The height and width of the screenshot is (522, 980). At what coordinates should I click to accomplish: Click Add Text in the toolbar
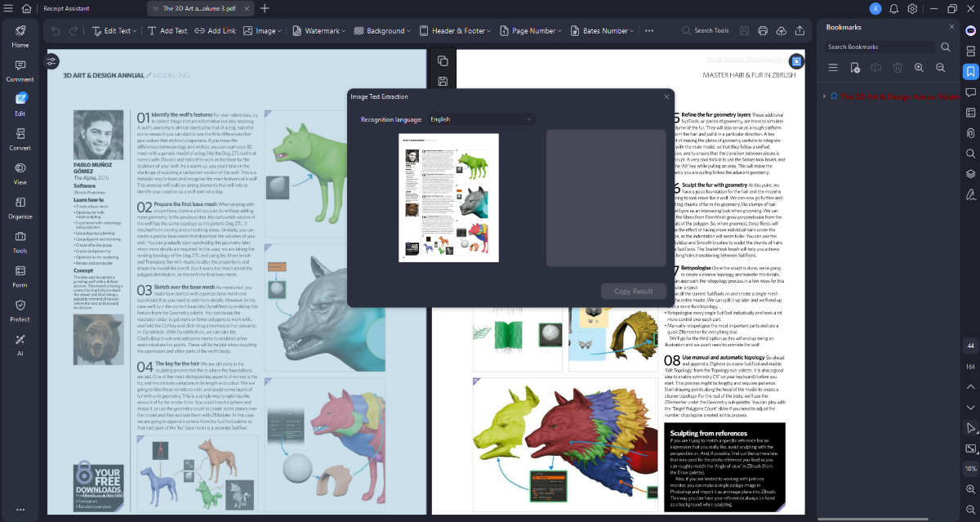point(167,30)
